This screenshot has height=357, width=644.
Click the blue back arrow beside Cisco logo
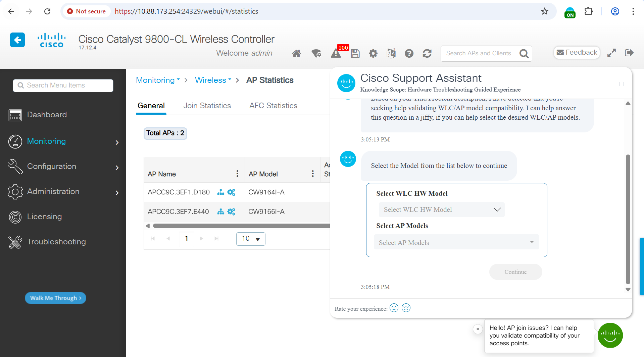(17, 40)
